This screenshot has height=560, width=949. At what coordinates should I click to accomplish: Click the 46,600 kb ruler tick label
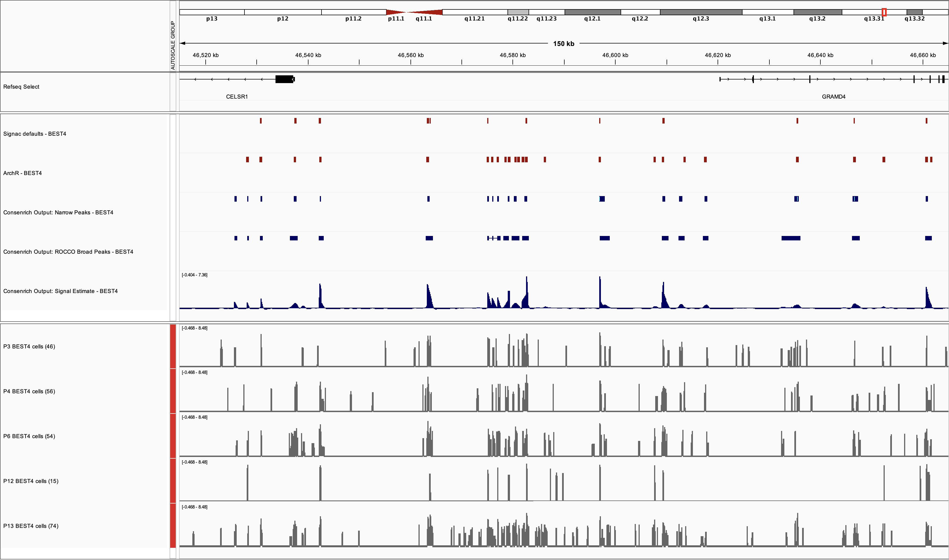(615, 55)
